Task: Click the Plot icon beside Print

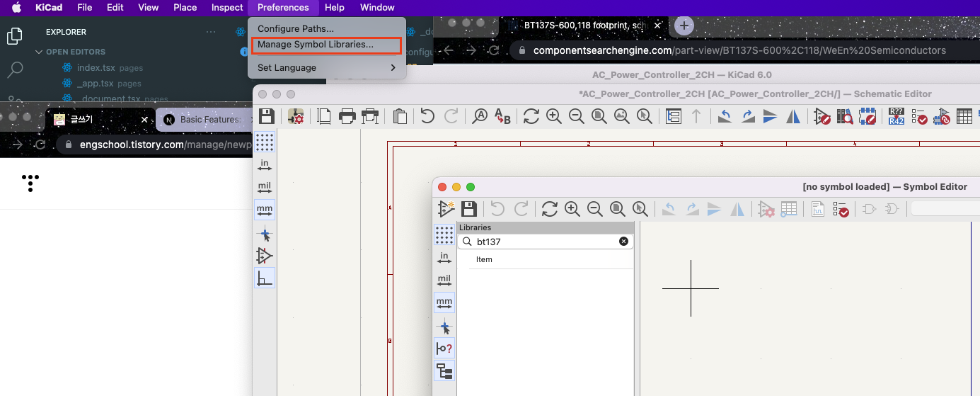Action: 370,116
